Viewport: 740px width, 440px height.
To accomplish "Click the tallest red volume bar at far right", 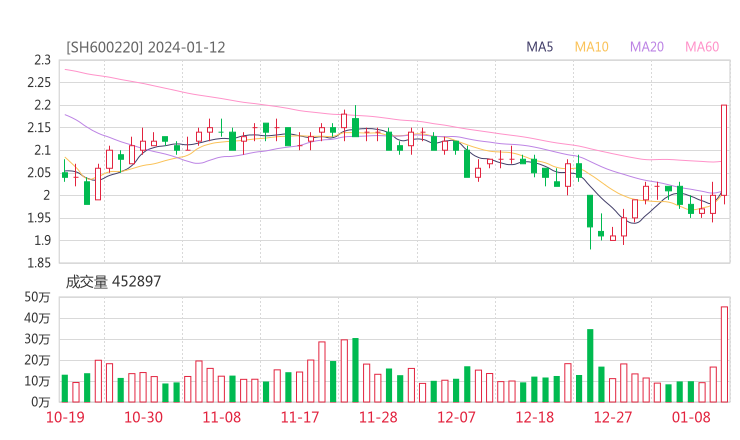I will coord(724,355).
